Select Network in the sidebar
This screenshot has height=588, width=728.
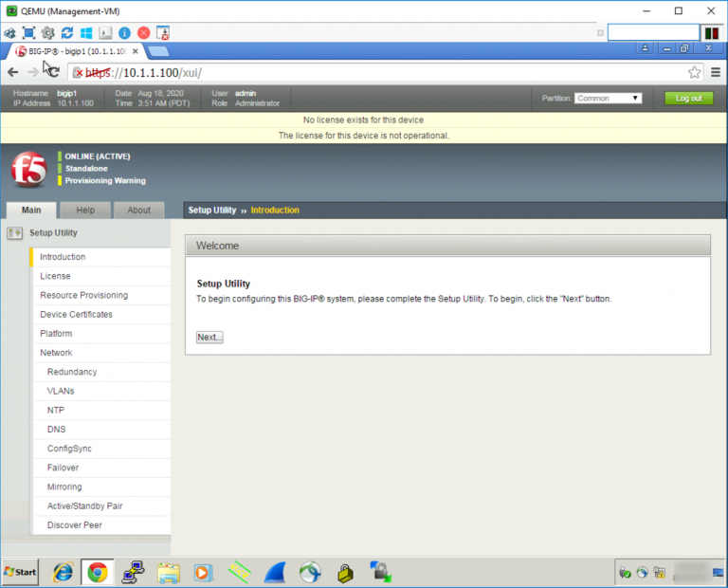101,353
